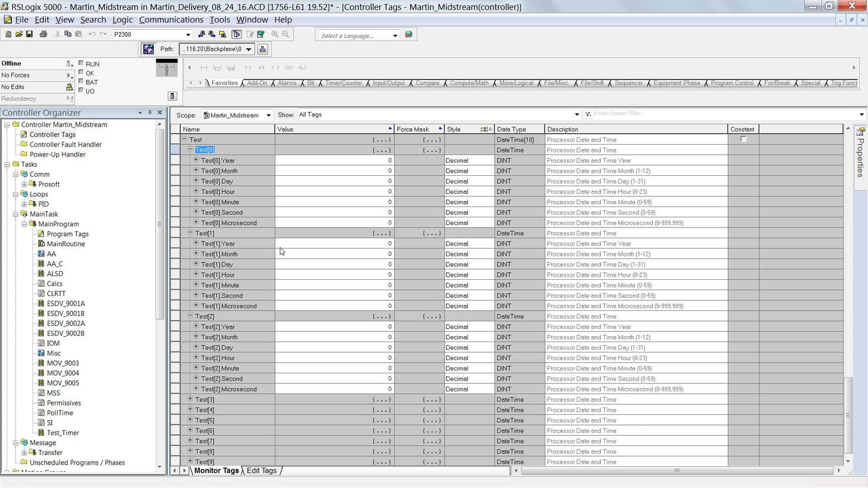868x488 pixels.
Task: Click the New file icon
Action: tap(8, 34)
